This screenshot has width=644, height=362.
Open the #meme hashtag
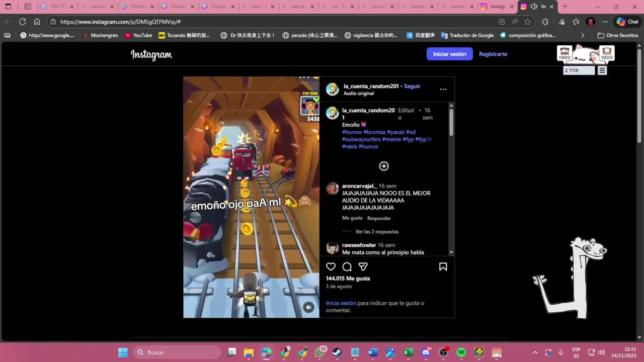click(x=391, y=139)
